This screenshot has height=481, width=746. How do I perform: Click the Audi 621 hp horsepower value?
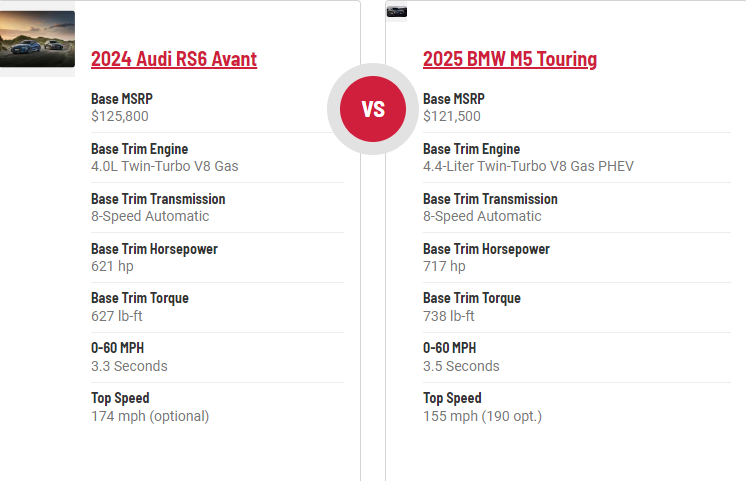pyautogui.click(x=112, y=266)
